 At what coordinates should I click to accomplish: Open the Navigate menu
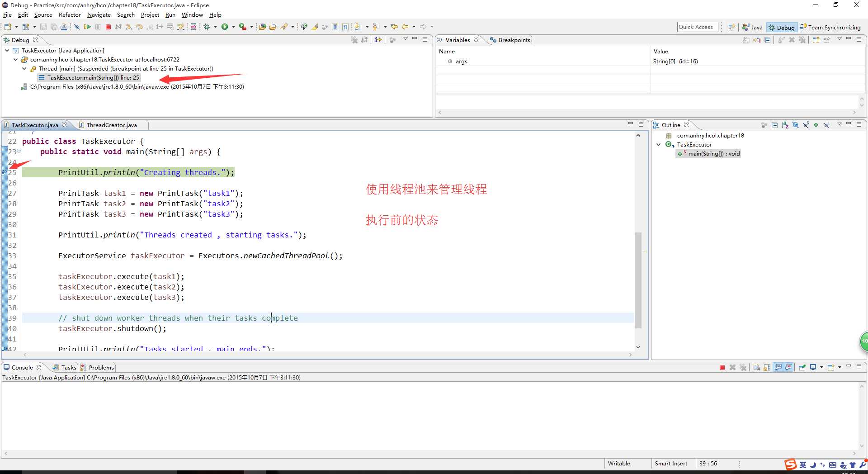[99, 15]
